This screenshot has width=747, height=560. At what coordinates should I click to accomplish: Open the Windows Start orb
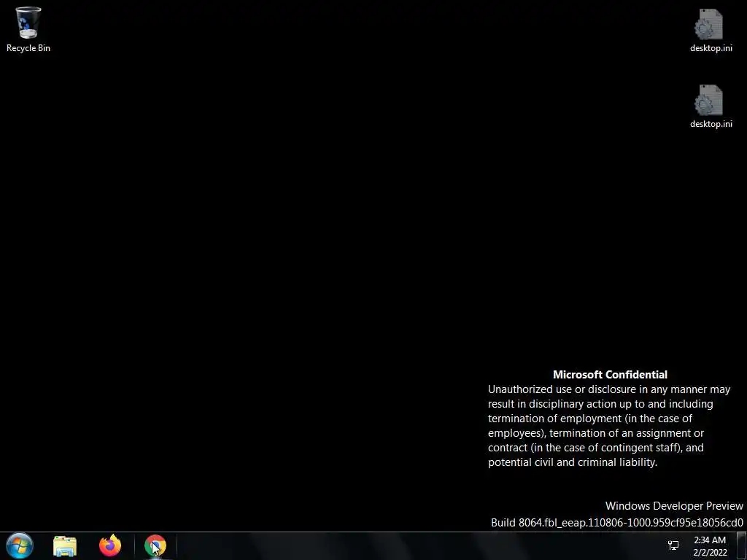pyautogui.click(x=20, y=545)
